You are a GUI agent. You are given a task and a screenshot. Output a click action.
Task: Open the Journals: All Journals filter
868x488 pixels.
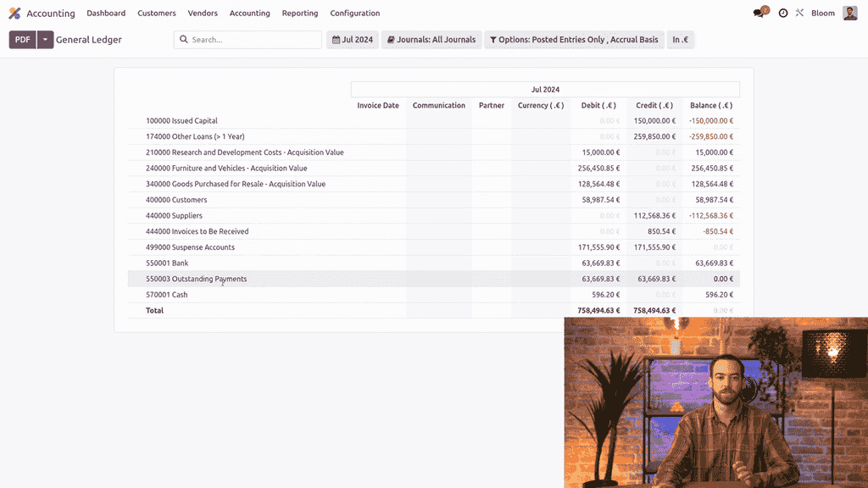pyautogui.click(x=431, y=40)
